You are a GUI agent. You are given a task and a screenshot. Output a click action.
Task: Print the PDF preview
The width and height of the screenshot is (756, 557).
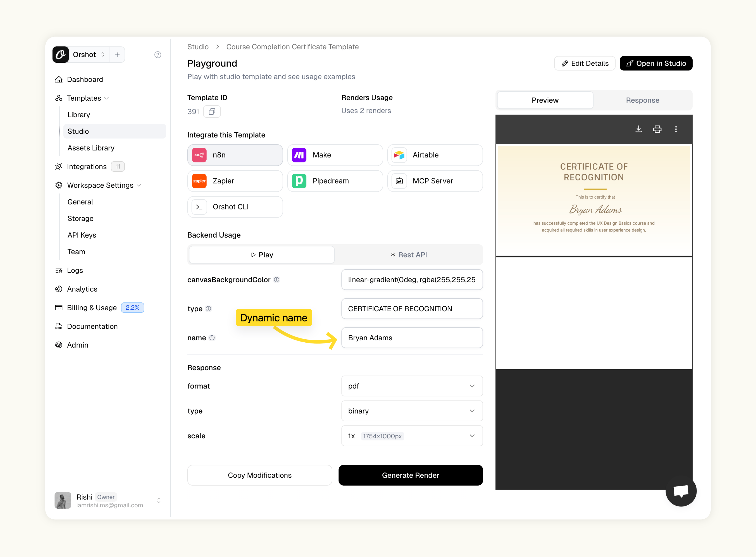(x=657, y=129)
